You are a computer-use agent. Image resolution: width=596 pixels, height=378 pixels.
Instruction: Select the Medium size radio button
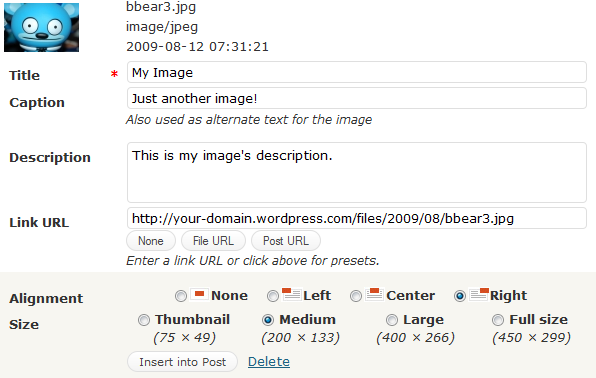(x=268, y=320)
